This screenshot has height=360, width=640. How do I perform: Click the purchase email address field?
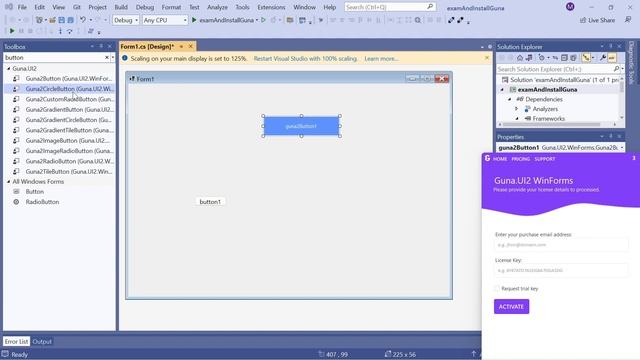coord(561,245)
